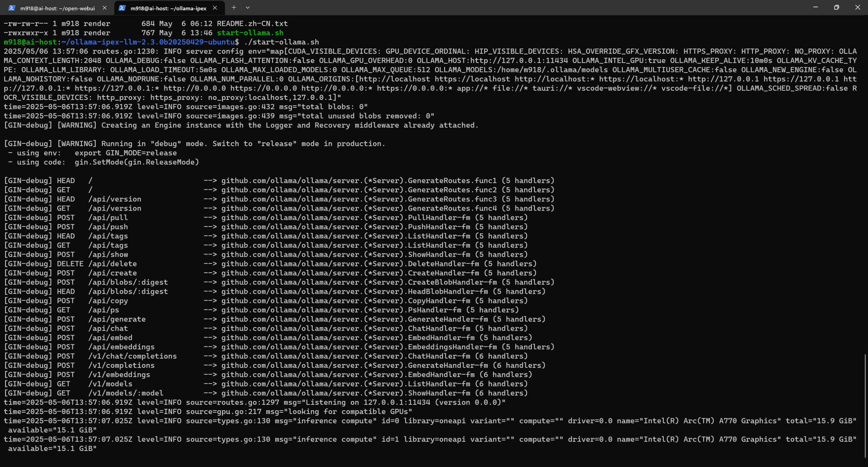This screenshot has width=868, height=467.
Task: Click PowerShell icon on ollama-ipex tab
Action: 122,8
